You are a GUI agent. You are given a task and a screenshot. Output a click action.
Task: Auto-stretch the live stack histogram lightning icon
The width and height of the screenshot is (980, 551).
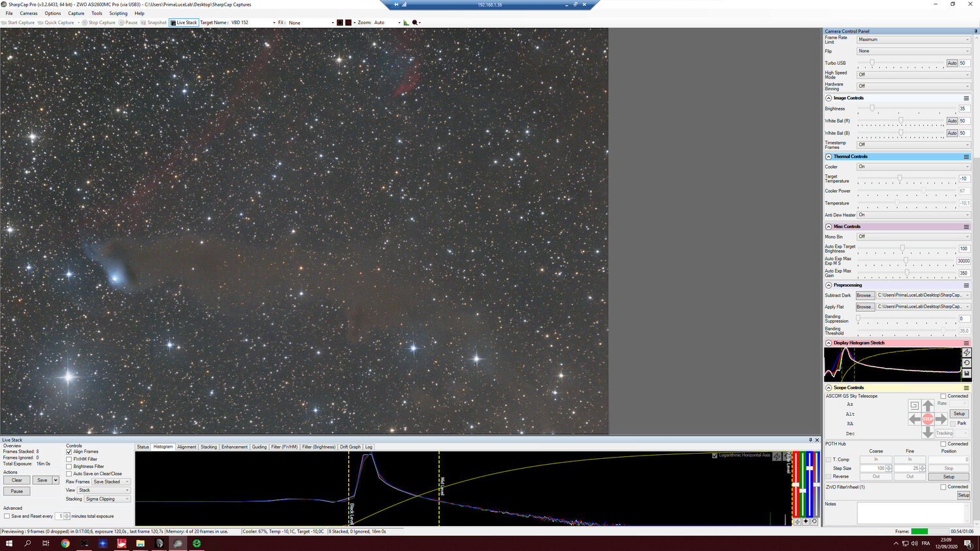click(x=777, y=456)
